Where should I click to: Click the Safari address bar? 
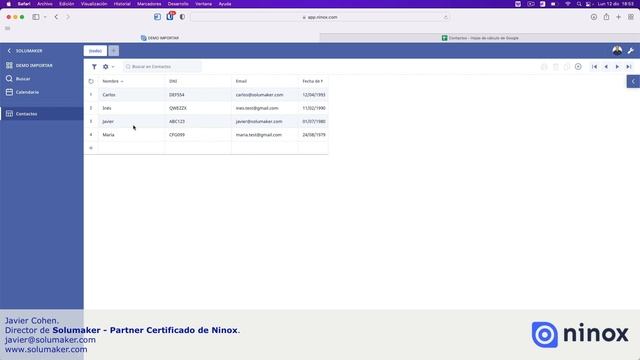[320, 17]
